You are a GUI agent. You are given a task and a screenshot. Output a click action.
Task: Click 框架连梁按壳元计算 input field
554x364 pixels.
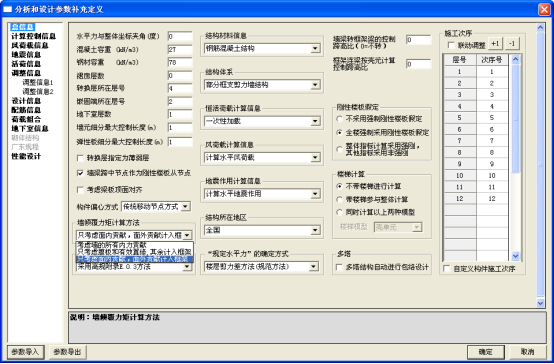419,64
